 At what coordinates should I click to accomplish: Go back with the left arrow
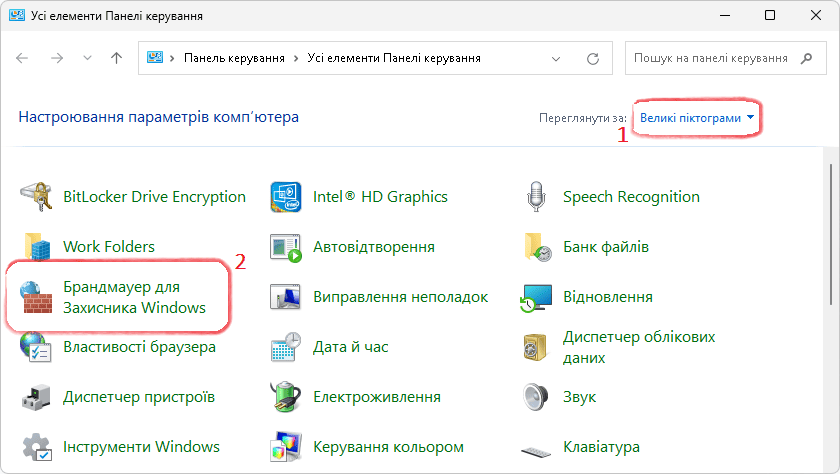[x=22, y=58]
